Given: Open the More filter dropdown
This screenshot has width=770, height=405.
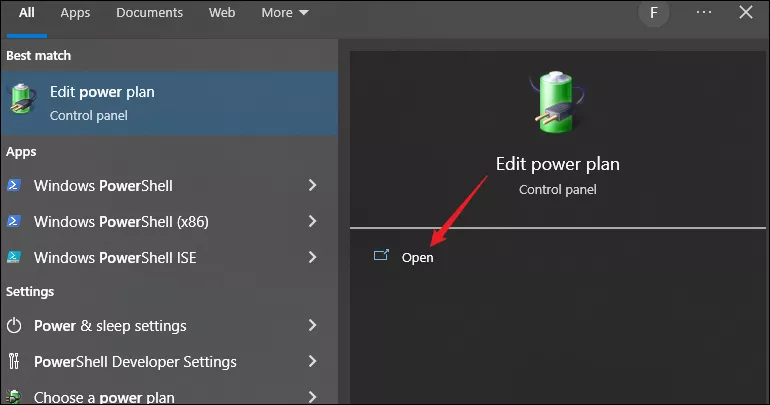Looking at the screenshot, I should (x=285, y=13).
